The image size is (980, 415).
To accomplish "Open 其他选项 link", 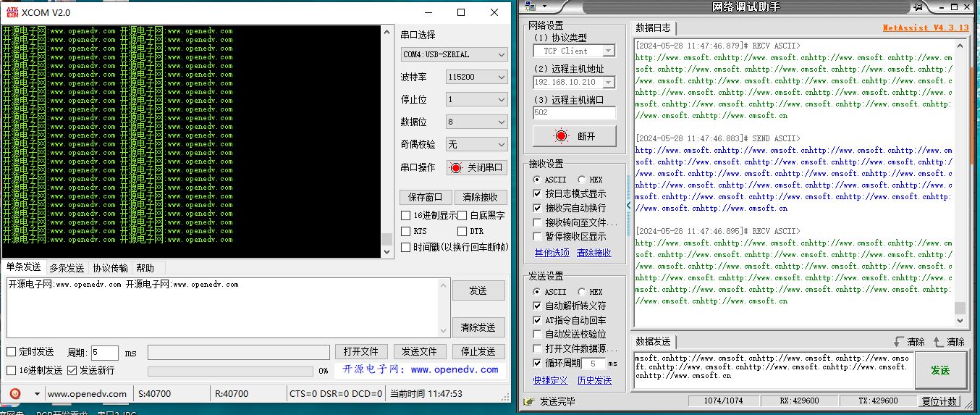I will (x=552, y=253).
